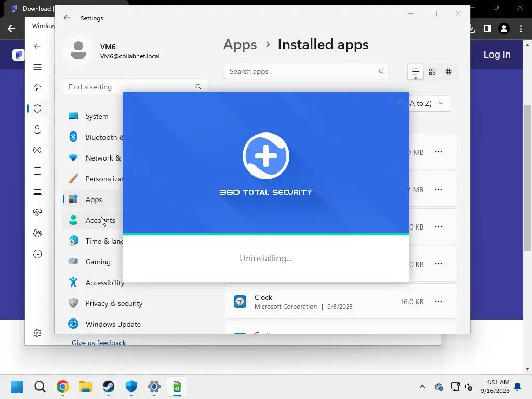Open Protection history clock icon
Viewport: 532px width, 399px height.
point(37,254)
